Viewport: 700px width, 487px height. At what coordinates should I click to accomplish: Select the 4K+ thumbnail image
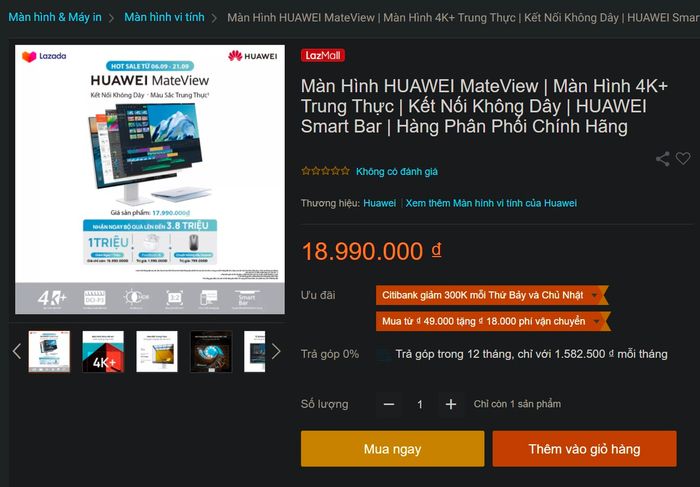(103, 351)
